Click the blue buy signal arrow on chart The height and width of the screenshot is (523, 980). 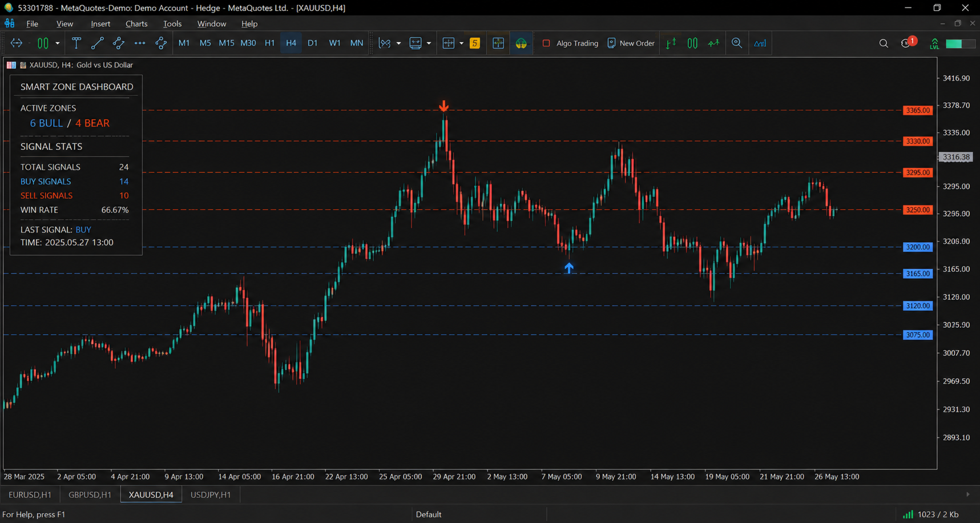click(x=568, y=268)
